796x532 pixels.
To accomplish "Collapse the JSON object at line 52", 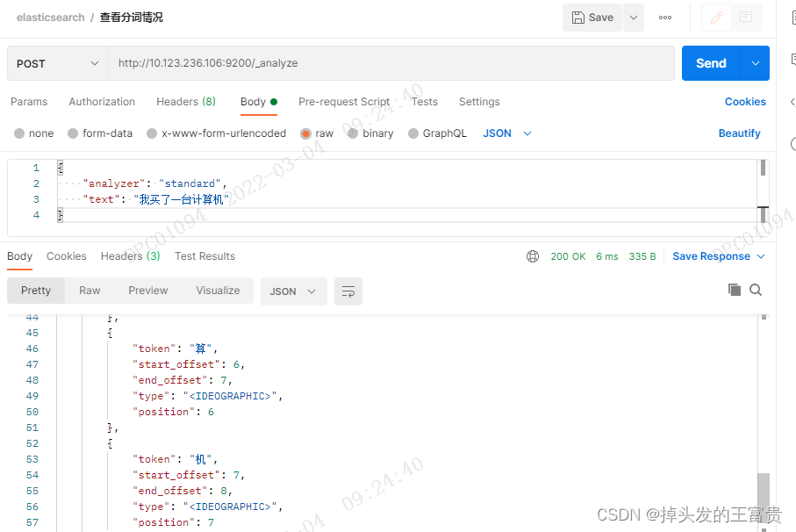I will (x=111, y=443).
